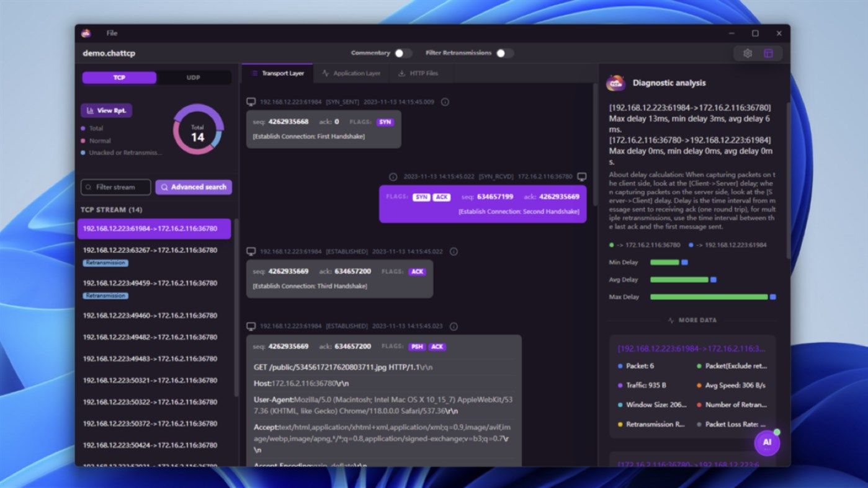Screen dimensions: 868x488
Task: Click the monitor icon beside the SYN_SENT packet
Action: coord(251,102)
